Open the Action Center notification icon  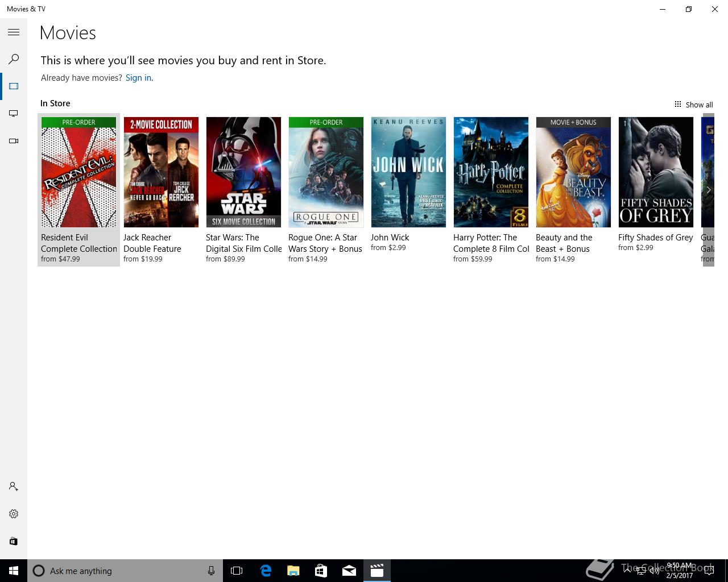coord(709,571)
